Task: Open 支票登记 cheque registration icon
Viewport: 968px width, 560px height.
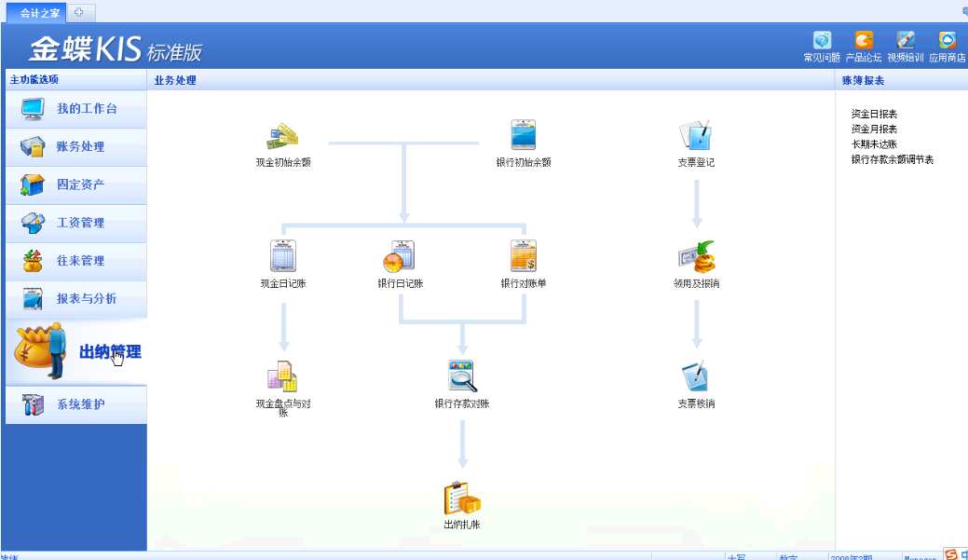Action: (x=696, y=135)
